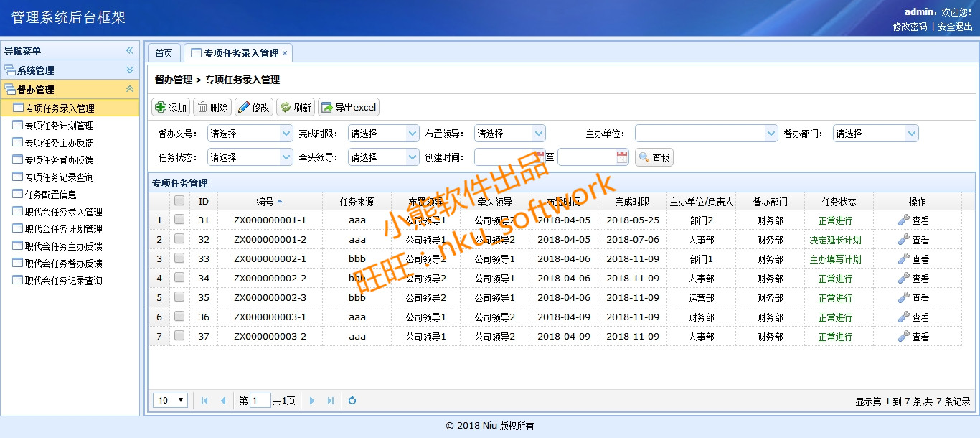Click the 查找 search button
Viewport: 980px width, 438px height.
pos(654,157)
